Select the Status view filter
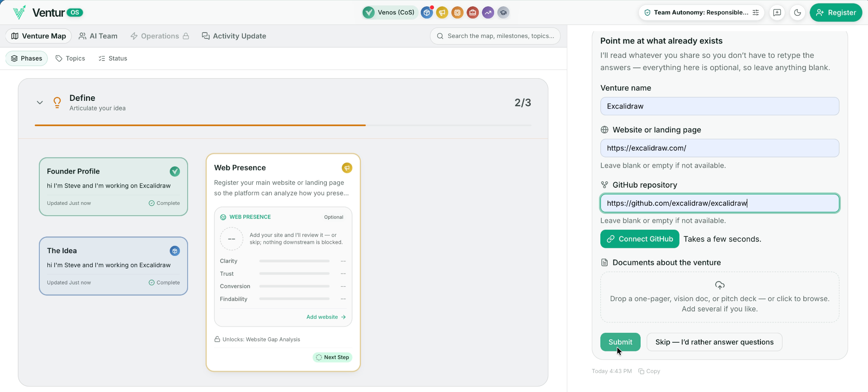Image resolution: width=868 pixels, height=392 pixels. point(113,58)
